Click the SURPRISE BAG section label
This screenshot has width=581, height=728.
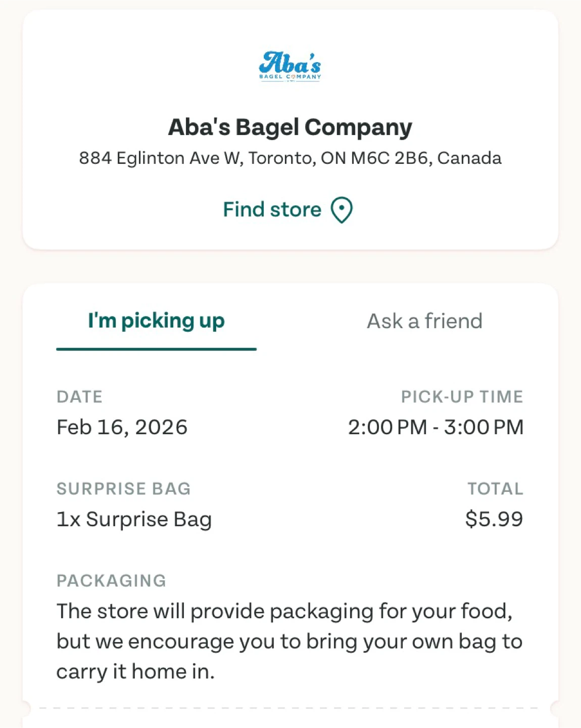(123, 489)
